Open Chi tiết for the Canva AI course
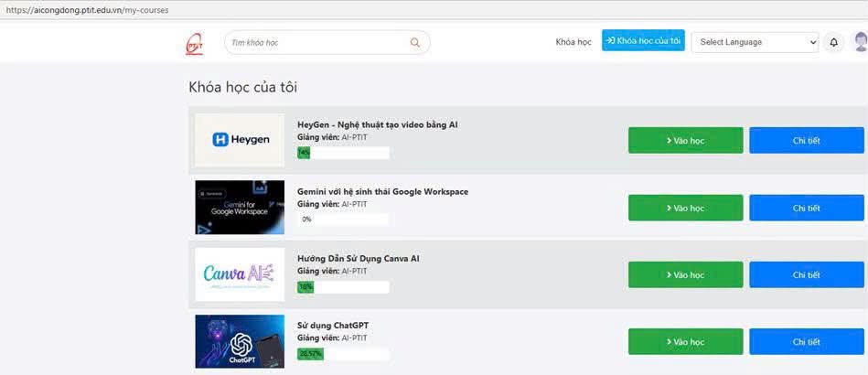Image resolution: width=868 pixels, height=375 pixels. [x=806, y=274]
